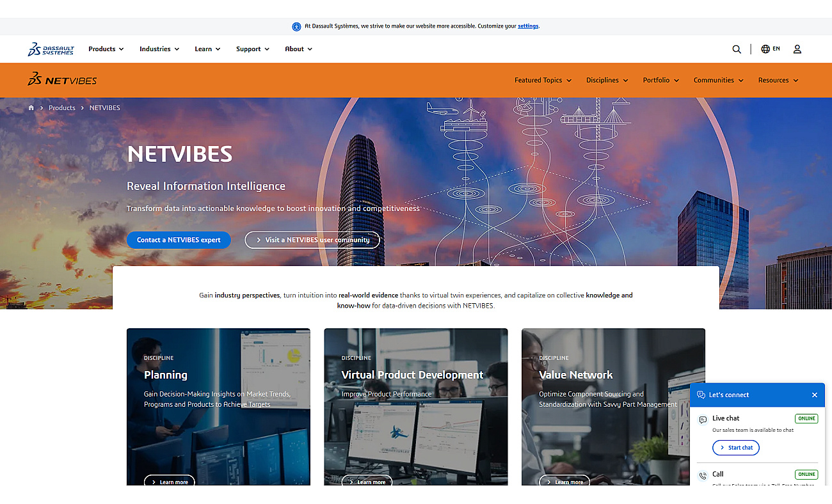Click the ONLINE badge next to Live chat

coord(806,419)
